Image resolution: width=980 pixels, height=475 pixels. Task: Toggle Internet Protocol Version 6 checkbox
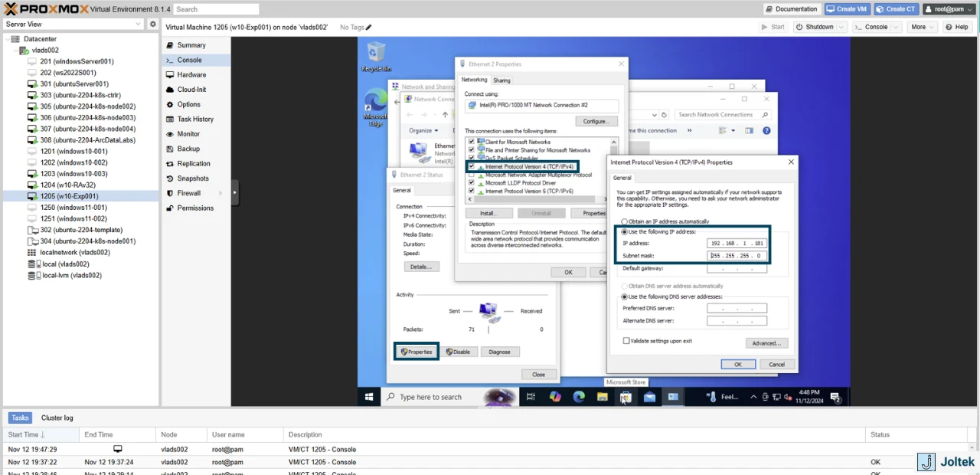tap(472, 191)
